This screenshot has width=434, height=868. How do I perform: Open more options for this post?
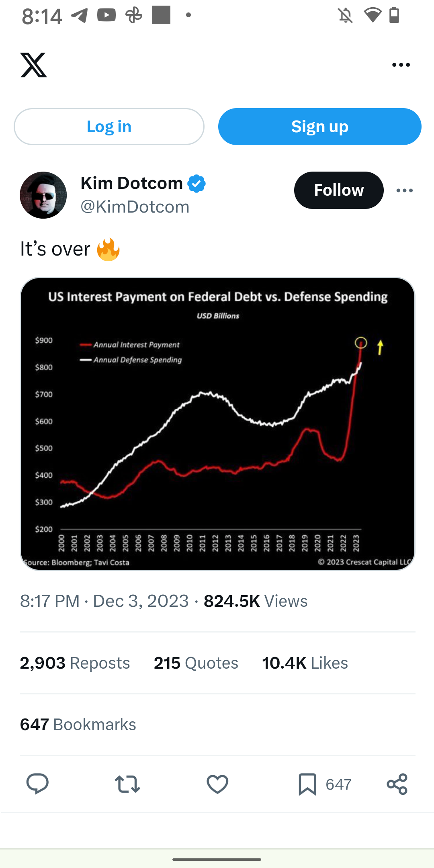[404, 190]
